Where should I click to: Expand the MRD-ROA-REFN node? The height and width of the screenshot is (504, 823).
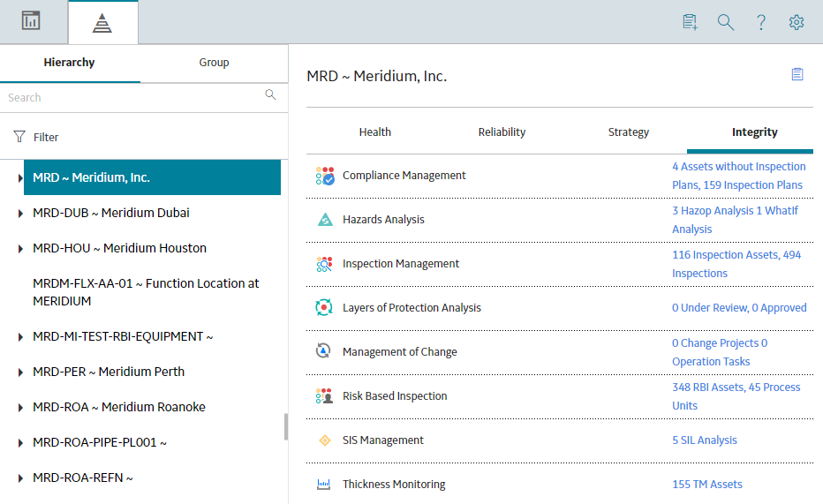[x=20, y=478]
